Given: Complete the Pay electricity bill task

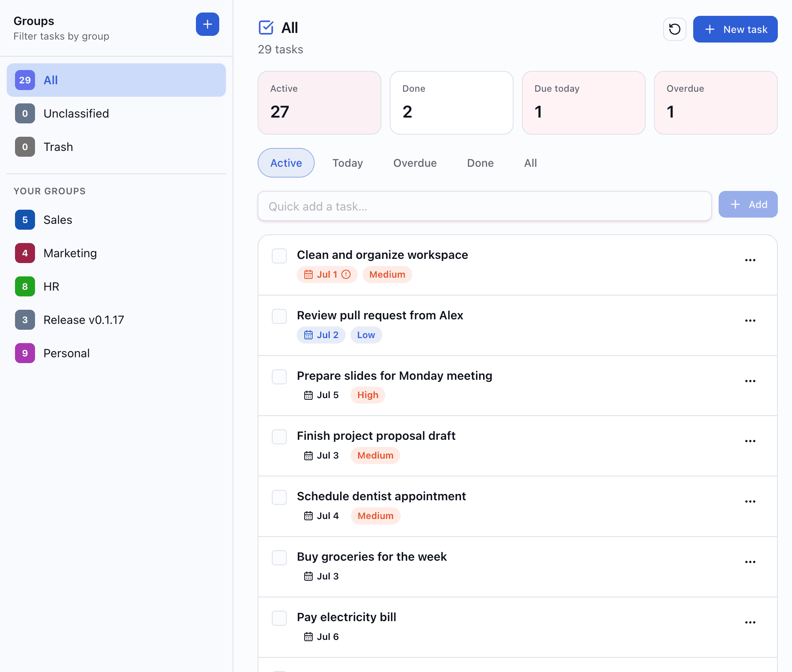Looking at the screenshot, I should point(279,618).
